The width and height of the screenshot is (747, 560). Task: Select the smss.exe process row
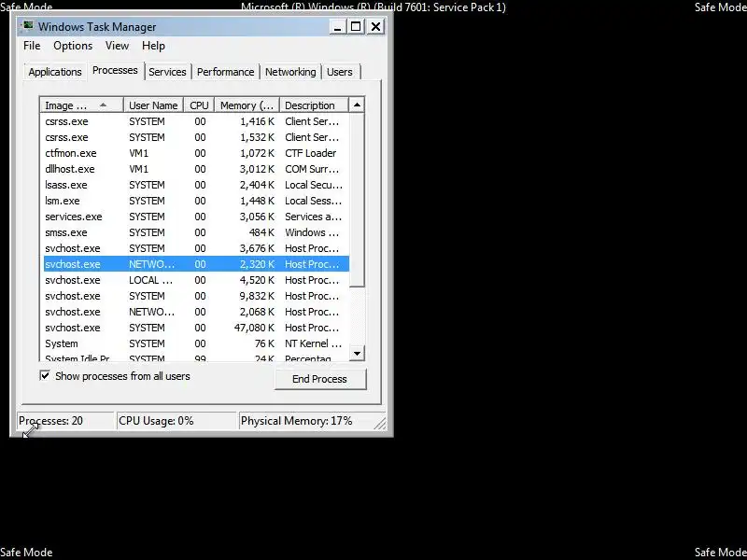(196, 232)
